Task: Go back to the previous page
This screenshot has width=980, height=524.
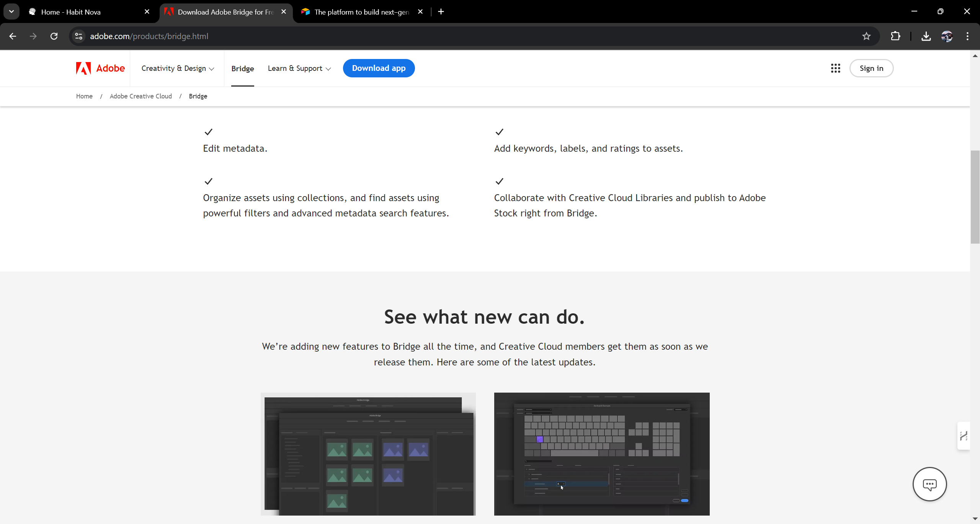Action: [x=13, y=36]
